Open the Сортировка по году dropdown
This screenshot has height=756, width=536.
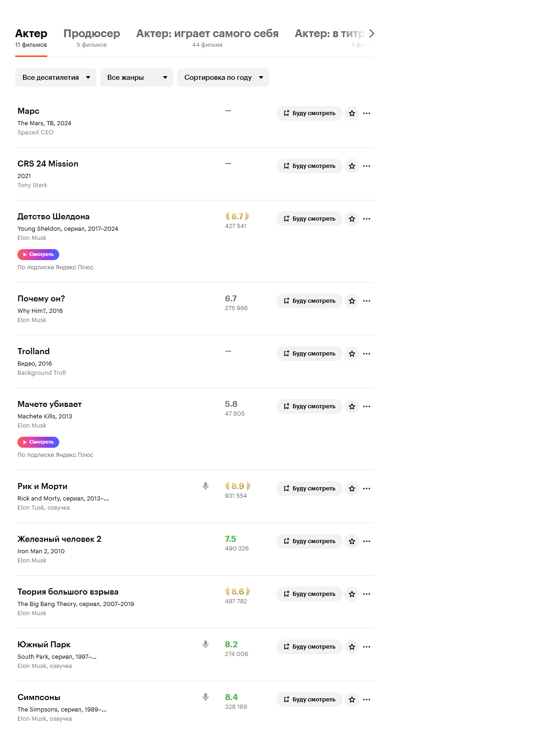(x=223, y=78)
